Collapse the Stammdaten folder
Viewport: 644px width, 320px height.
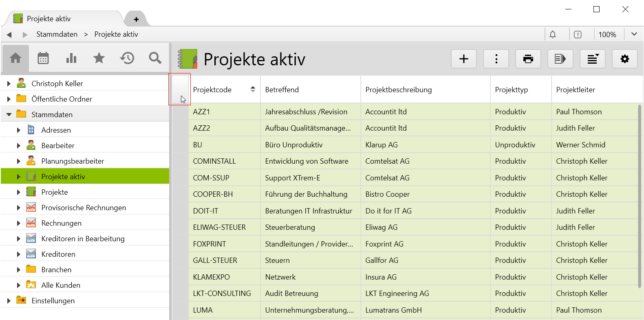click(9, 115)
